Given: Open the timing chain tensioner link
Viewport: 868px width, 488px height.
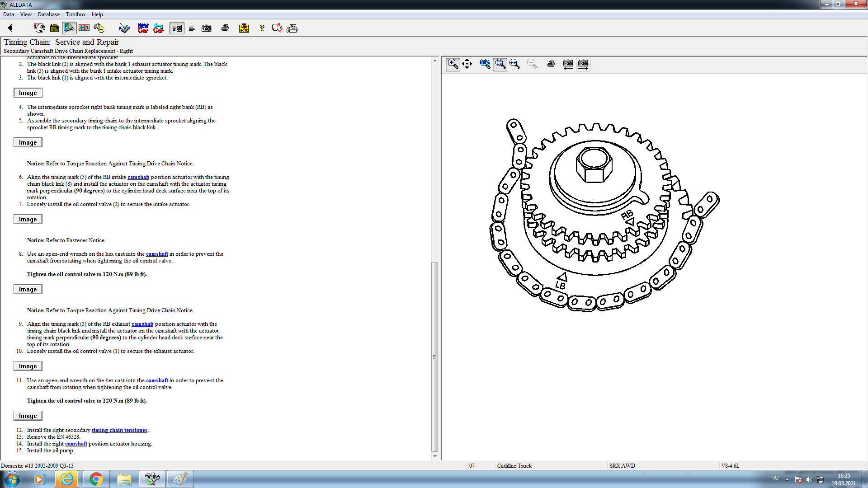Looking at the screenshot, I should point(119,430).
